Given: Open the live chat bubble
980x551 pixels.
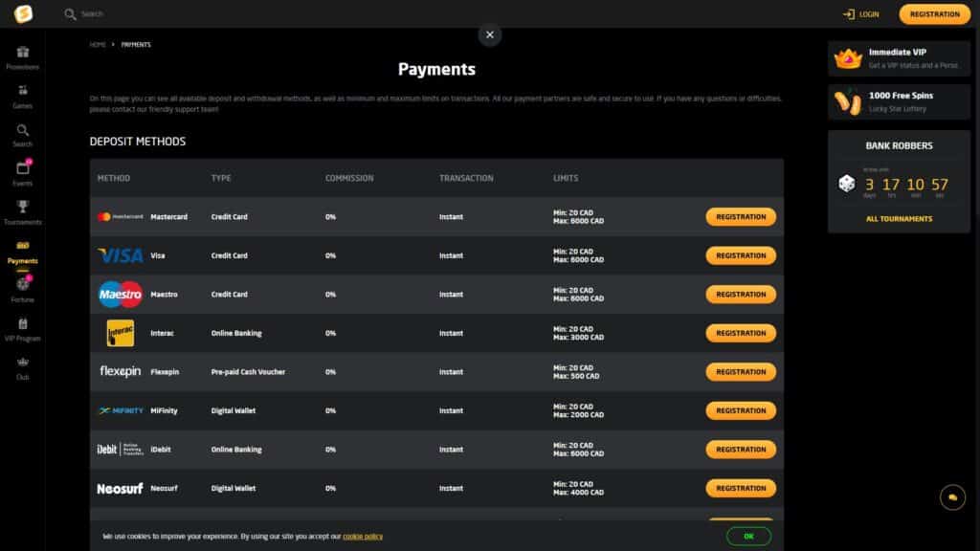Looking at the screenshot, I should (952, 497).
